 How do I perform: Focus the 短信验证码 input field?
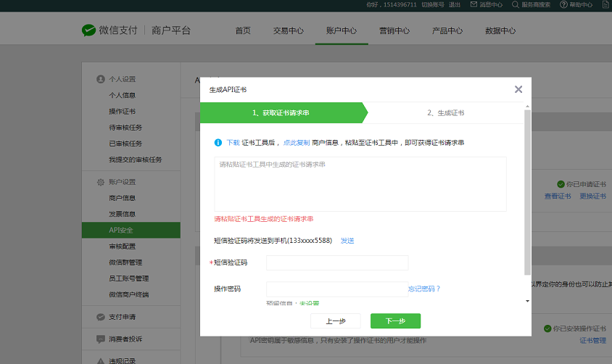[x=337, y=262]
